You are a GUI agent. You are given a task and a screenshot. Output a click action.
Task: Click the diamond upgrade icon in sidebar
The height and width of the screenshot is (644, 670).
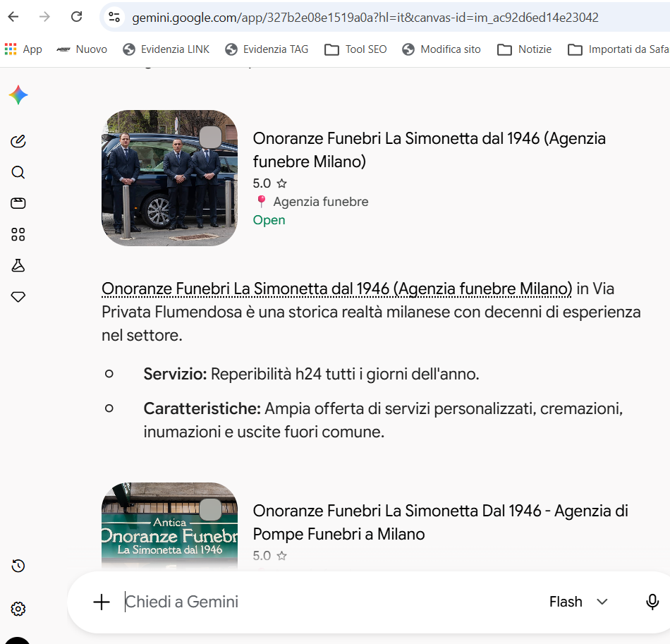[18, 296]
